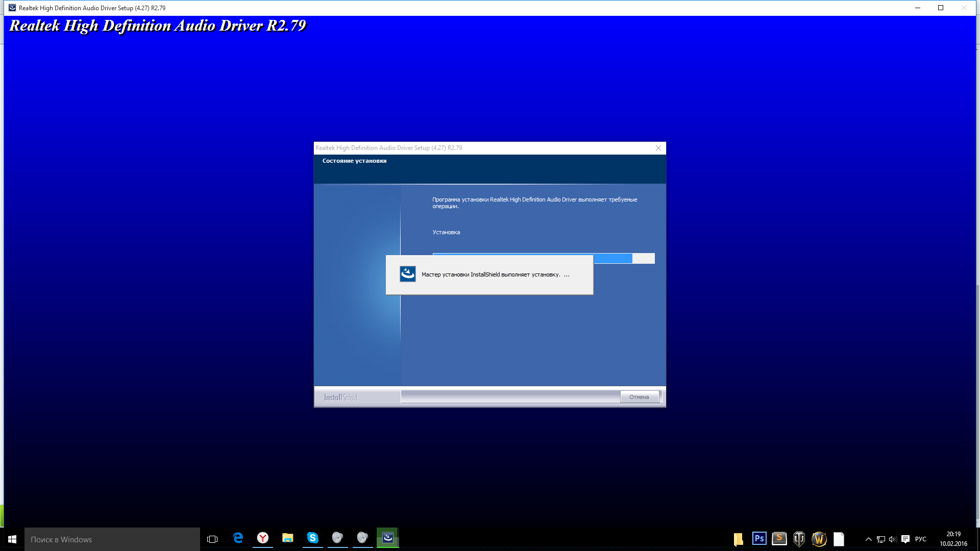The width and height of the screenshot is (980, 551).
Task: Click the InstallShield wizard icon in popup
Action: (x=407, y=274)
